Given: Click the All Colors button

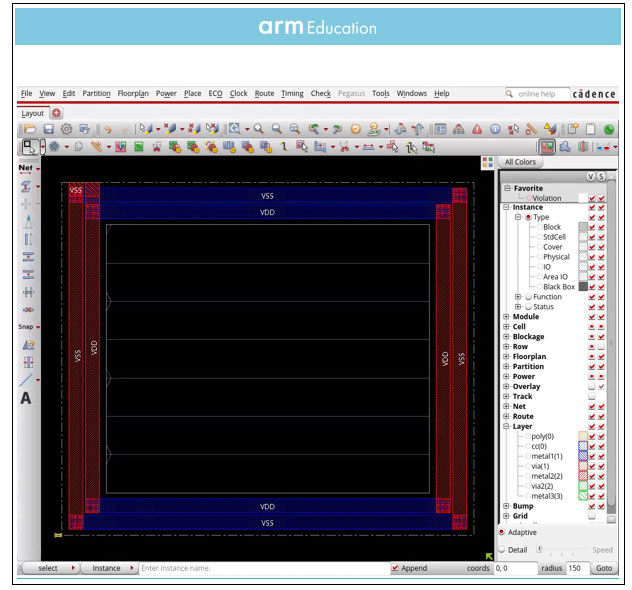Looking at the screenshot, I should (x=519, y=162).
